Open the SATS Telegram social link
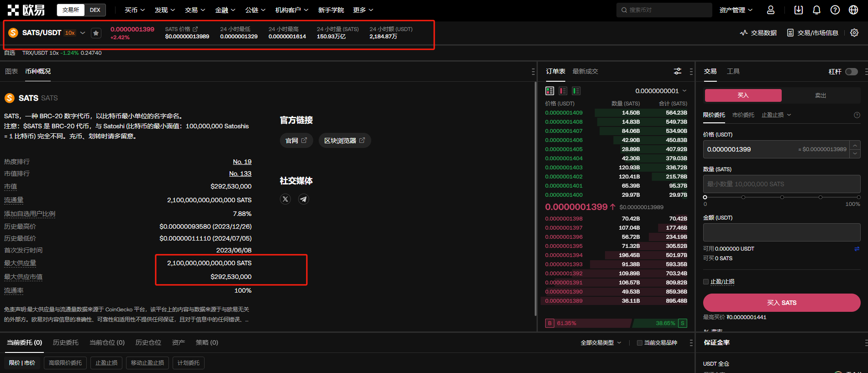 click(304, 199)
